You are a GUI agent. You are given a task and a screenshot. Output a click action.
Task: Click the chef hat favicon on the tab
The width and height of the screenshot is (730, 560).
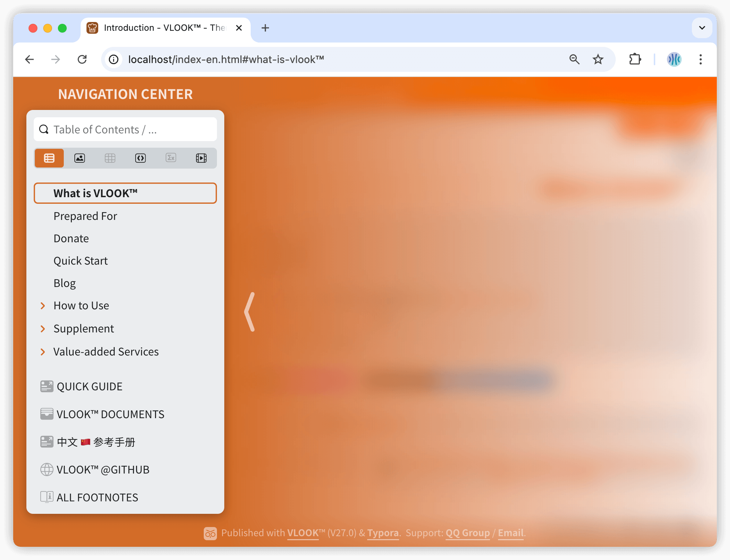pos(92,28)
